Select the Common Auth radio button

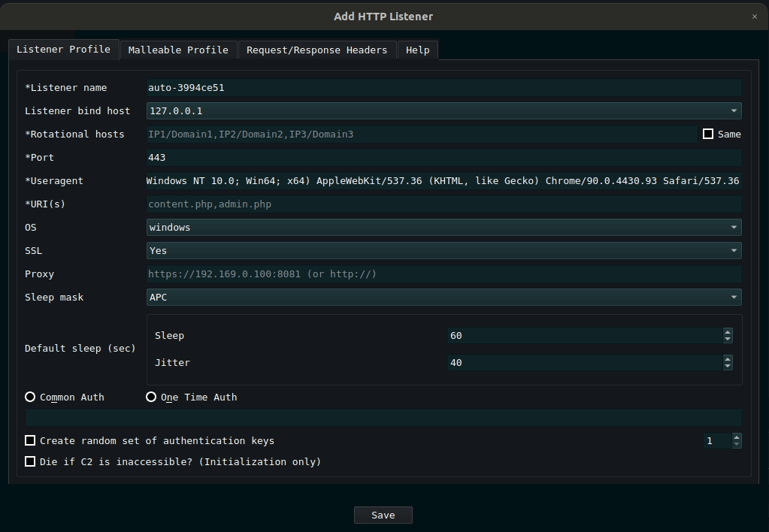tap(30, 397)
